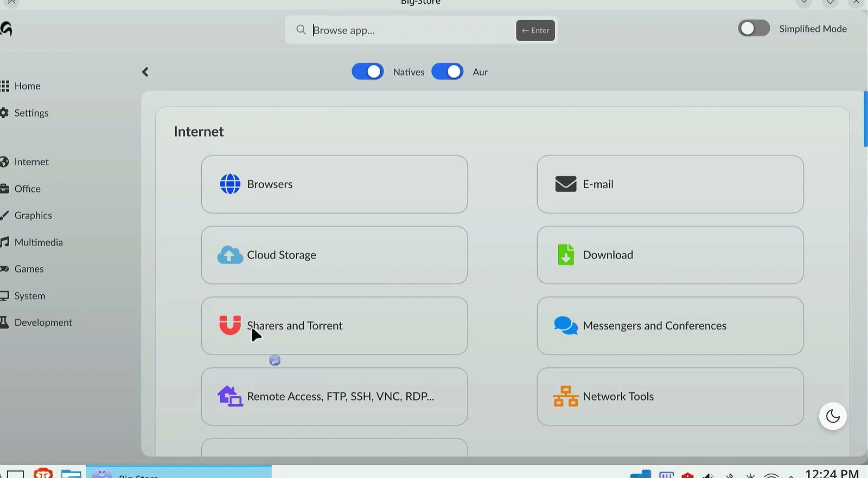868x478 pixels.
Task: Select System in the sidebar
Action: 29,296
